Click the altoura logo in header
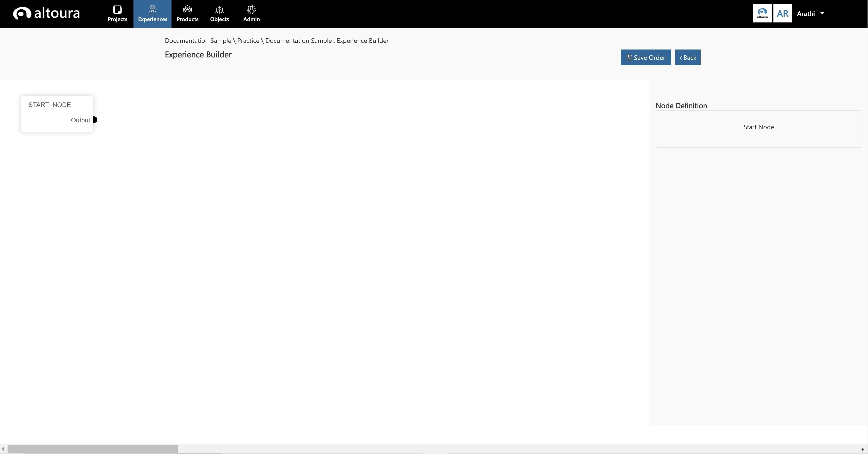The image size is (868, 454). coord(46,13)
